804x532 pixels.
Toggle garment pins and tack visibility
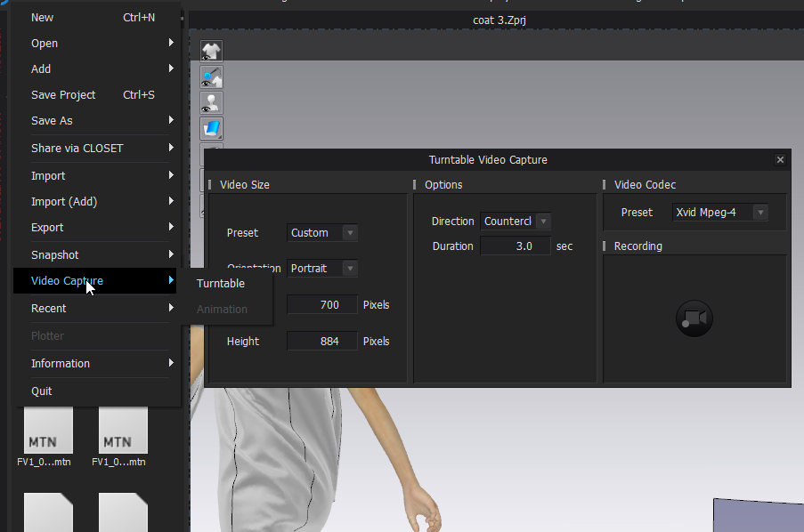211,77
